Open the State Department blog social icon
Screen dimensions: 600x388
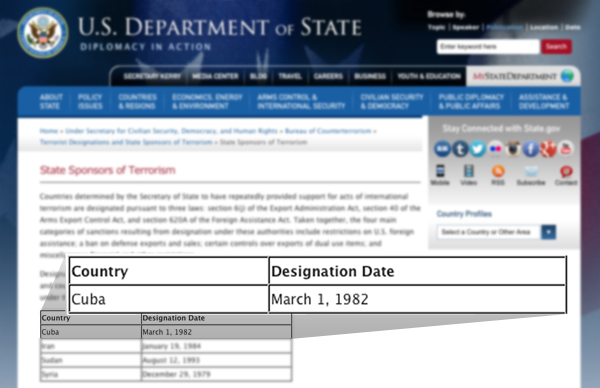pyautogui.click(x=442, y=148)
